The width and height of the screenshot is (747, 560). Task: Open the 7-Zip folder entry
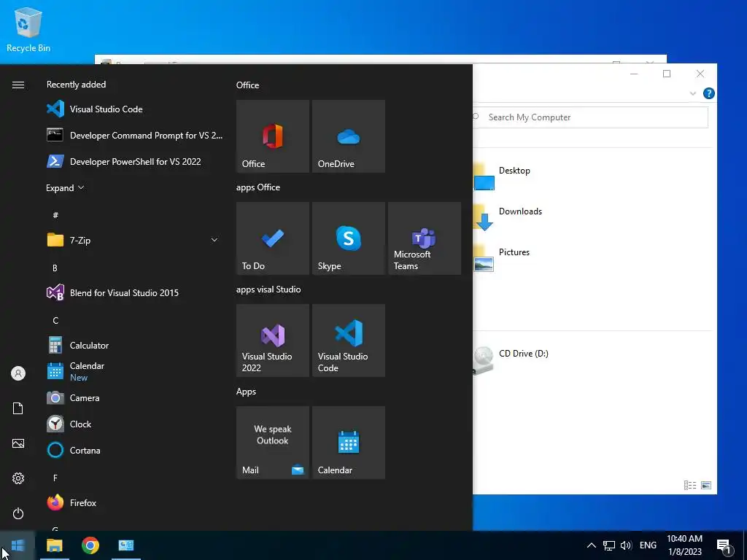coord(133,240)
